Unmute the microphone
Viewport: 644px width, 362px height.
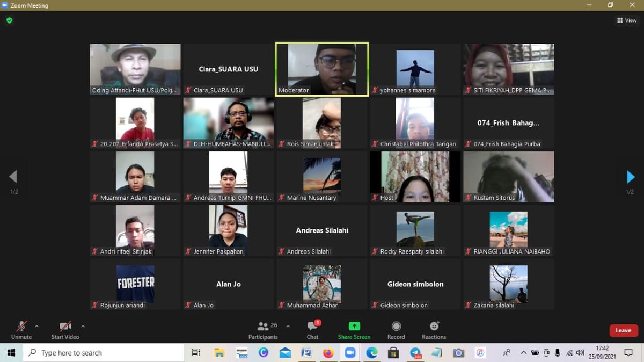click(x=21, y=330)
